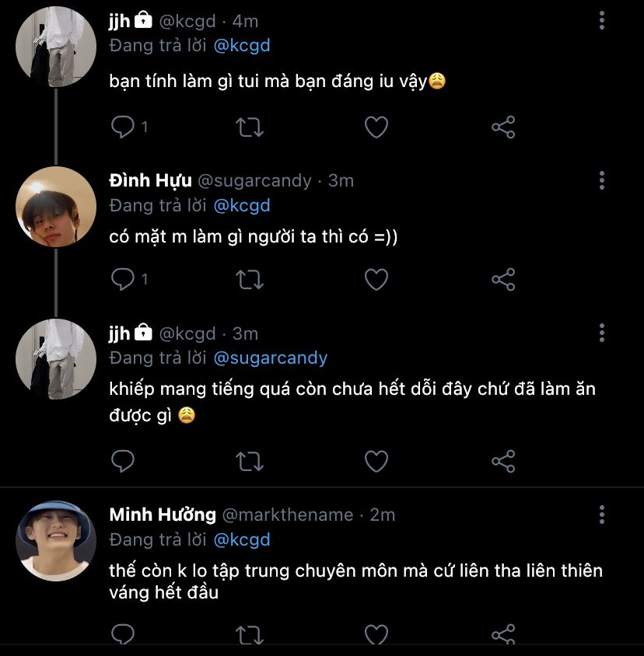Share jjh's tweet posted 4m ago
The height and width of the screenshot is (656, 644).
pyautogui.click(x=503, y=127)
